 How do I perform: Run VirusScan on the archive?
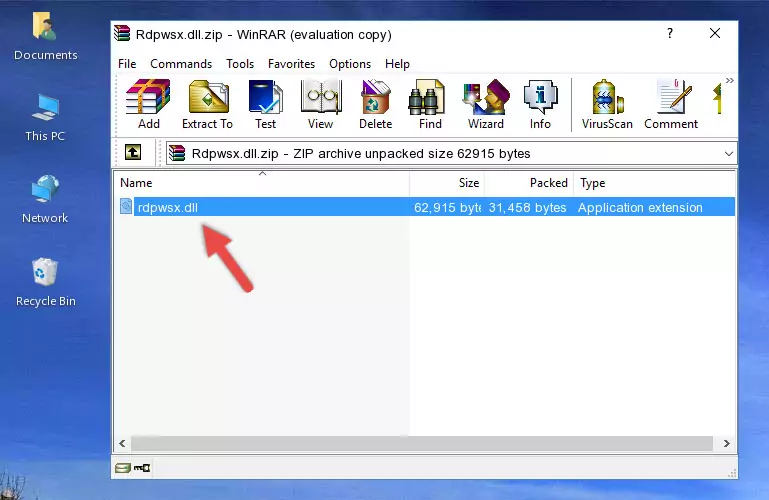tap(607, 104)
